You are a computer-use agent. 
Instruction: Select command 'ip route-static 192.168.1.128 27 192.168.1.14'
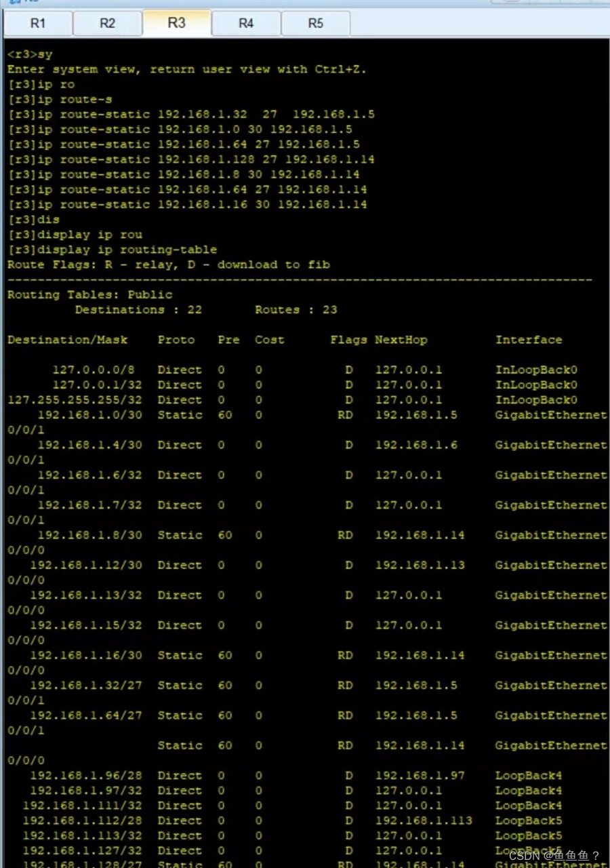[x=191, y=159]
